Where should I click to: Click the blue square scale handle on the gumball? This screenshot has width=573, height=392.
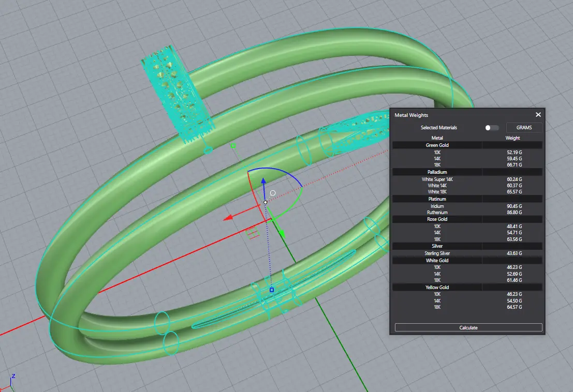(x=272, y=290)
